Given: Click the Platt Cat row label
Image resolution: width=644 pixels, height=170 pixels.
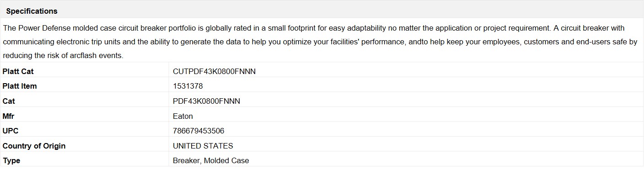Looking at the screenshot, I should tap(18, 71).
